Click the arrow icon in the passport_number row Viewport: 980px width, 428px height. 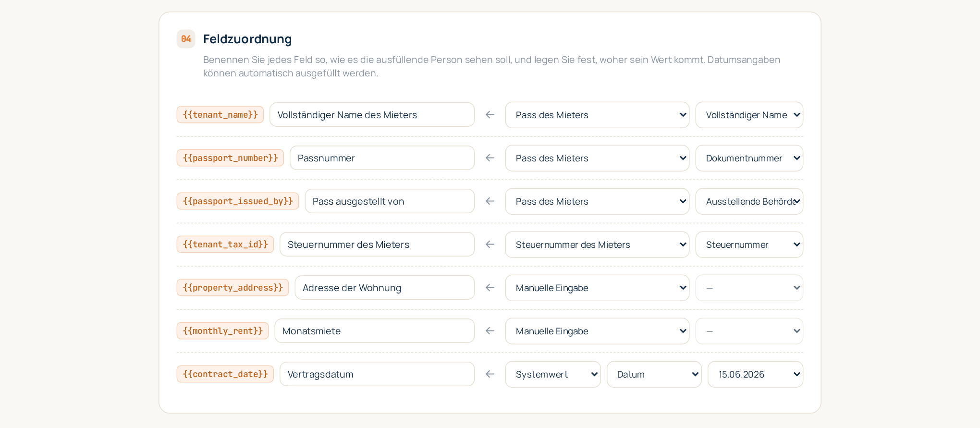[x=490, y=158]
